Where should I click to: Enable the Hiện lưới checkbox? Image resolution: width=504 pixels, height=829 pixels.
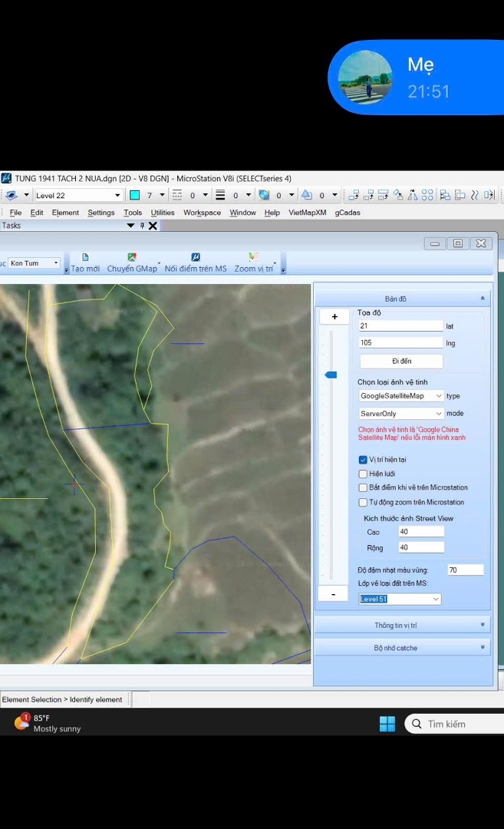(x=364, y=474)
